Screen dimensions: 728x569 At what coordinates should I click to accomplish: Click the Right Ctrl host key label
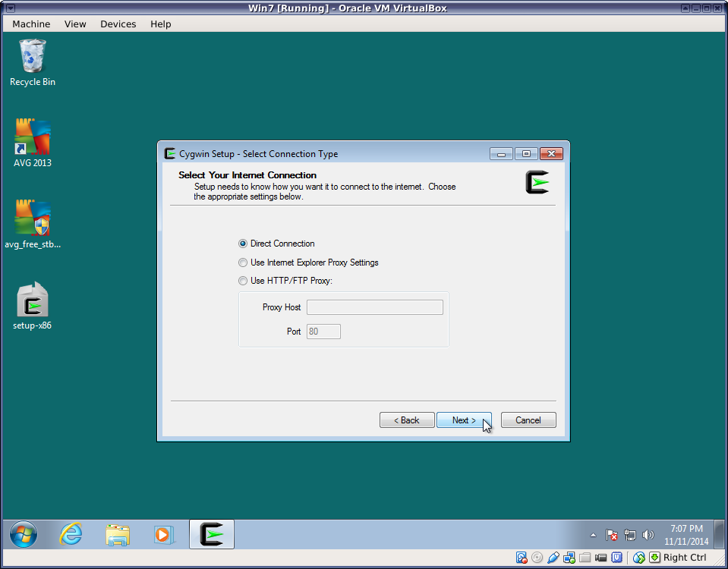(685, 558)
